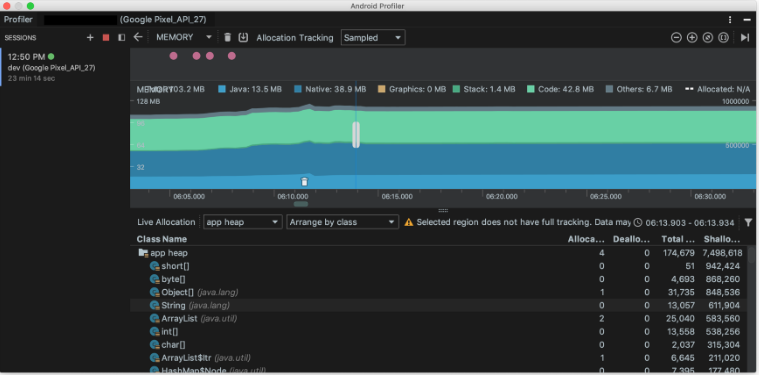Screen dimensions: 759x375
Task: Zoom out the timeline
Action: (x=676, y=38)
